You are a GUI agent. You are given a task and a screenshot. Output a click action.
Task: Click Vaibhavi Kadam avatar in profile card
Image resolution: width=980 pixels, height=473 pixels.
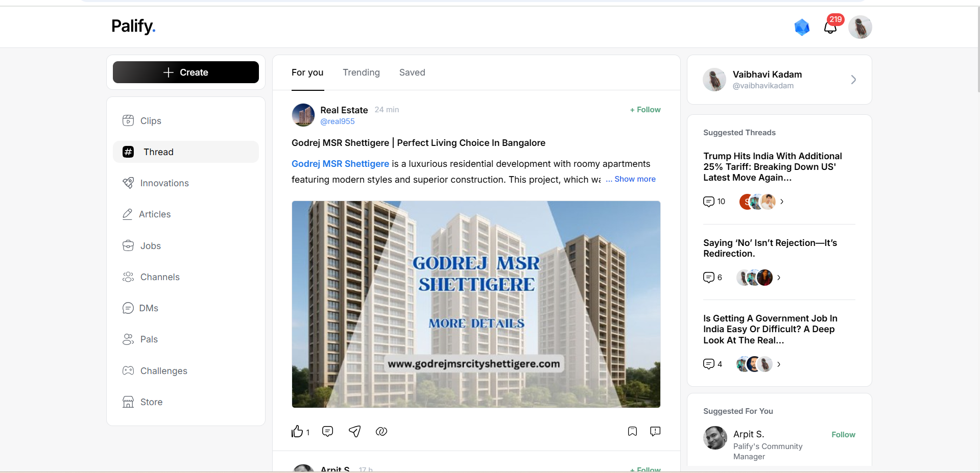point(714,80)
